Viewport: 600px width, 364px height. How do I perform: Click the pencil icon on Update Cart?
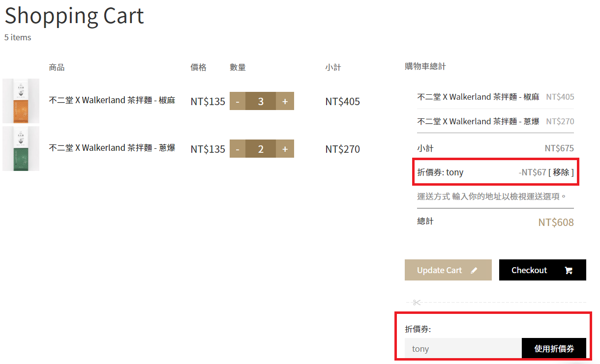474,270
